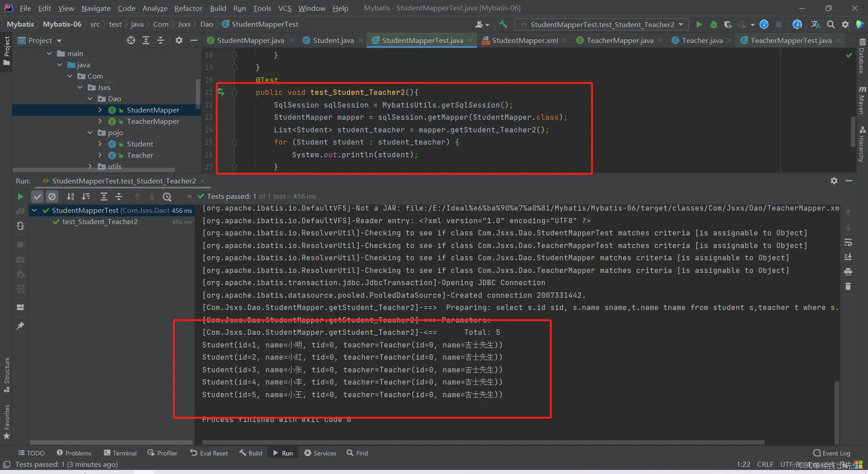Viewport: 868px width, 474px height.
Task: Click the console vertical scrollbar thumb
Action: coord(836,412)
